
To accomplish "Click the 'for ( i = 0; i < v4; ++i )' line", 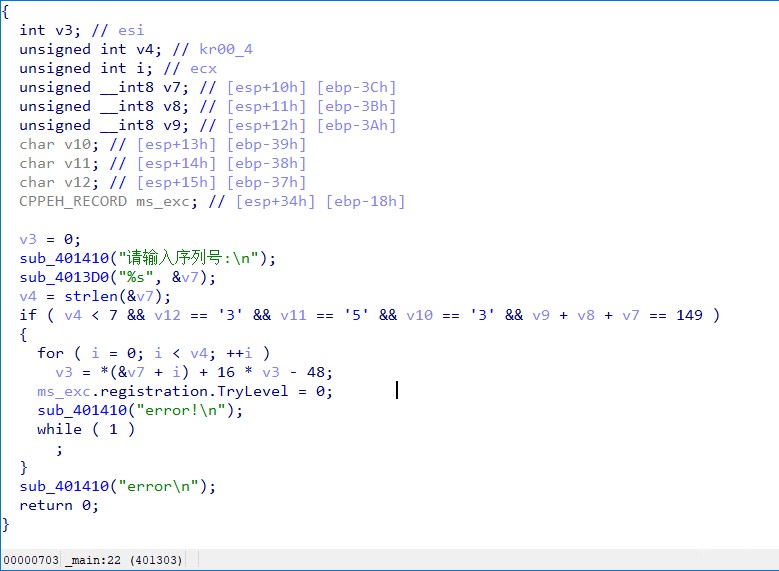I will pyautogui.click(x=154, y=353).
